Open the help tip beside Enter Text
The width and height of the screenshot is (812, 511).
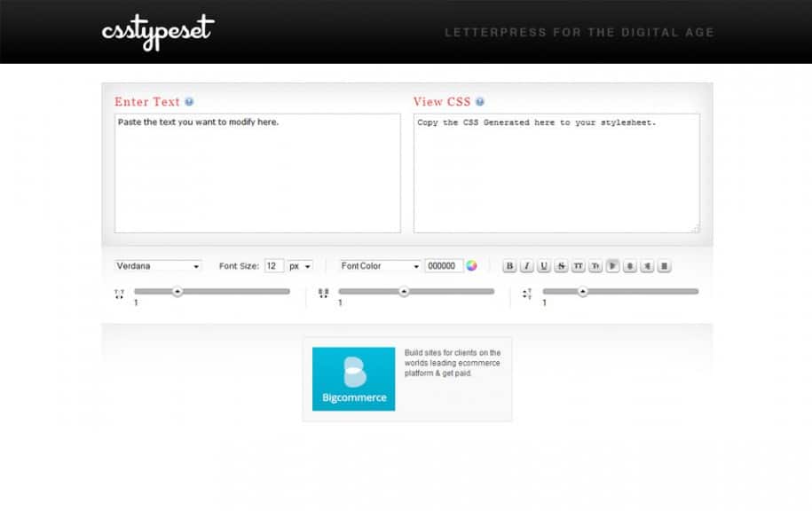pyautogui.click(x=189, y=101)
